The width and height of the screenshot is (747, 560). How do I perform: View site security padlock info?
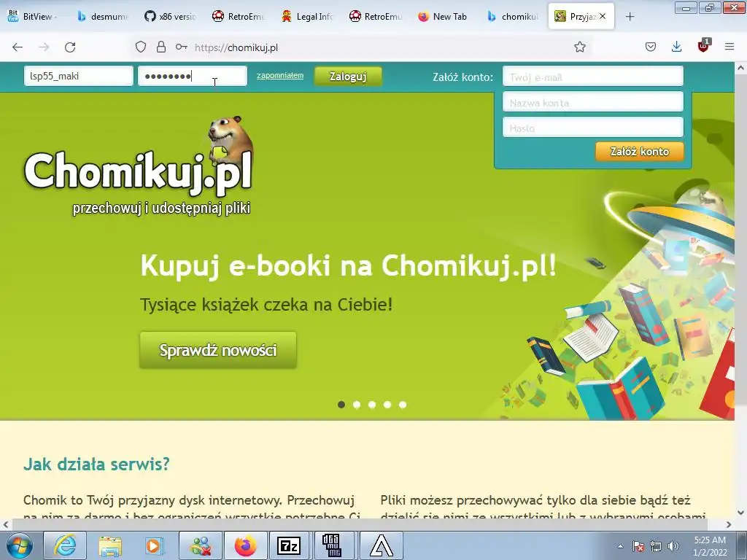point(161,47)
